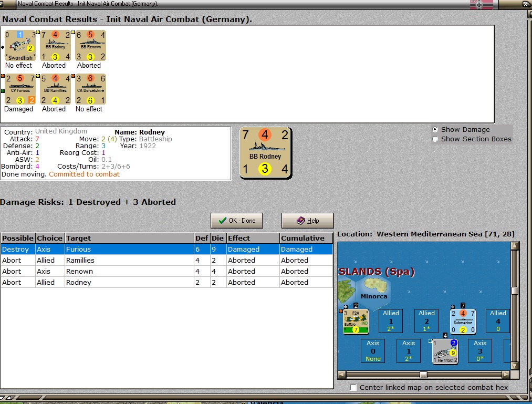Sort by the Choice column header
This screenshot has width=532, height=404.
coord(50,238)
